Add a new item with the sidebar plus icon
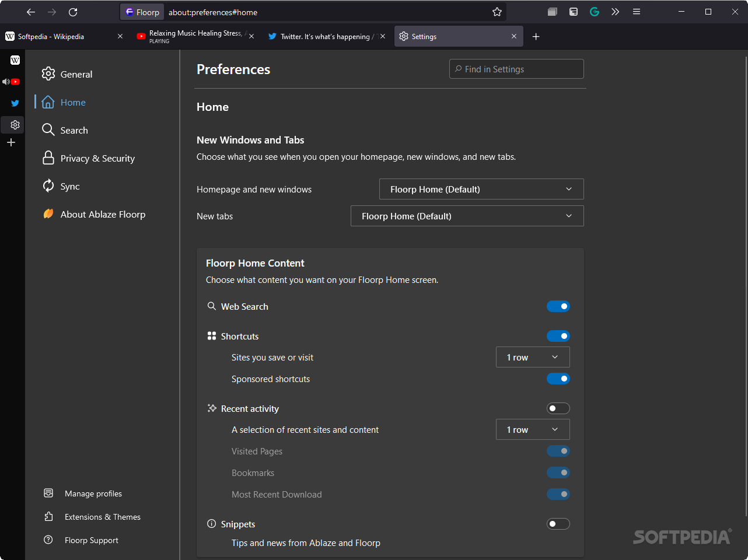Screen dimensions: 748x560 (11, 142)
